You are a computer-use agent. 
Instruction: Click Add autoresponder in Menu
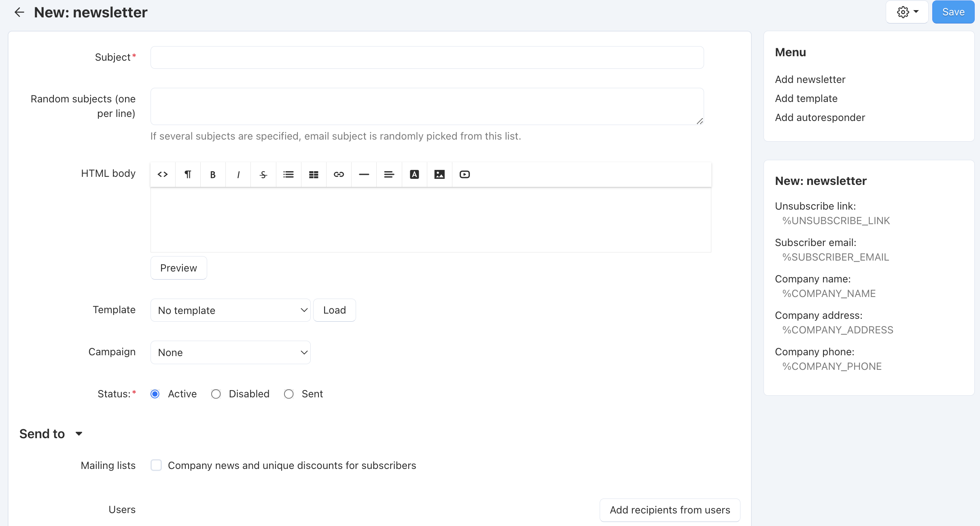pyautogui.click(x=820, y=117)
